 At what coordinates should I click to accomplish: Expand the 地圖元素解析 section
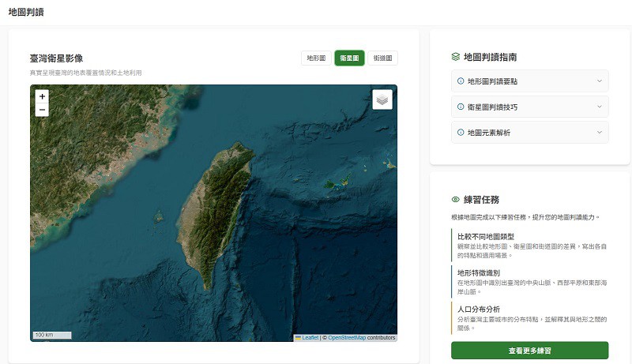(x=529, y=132)
